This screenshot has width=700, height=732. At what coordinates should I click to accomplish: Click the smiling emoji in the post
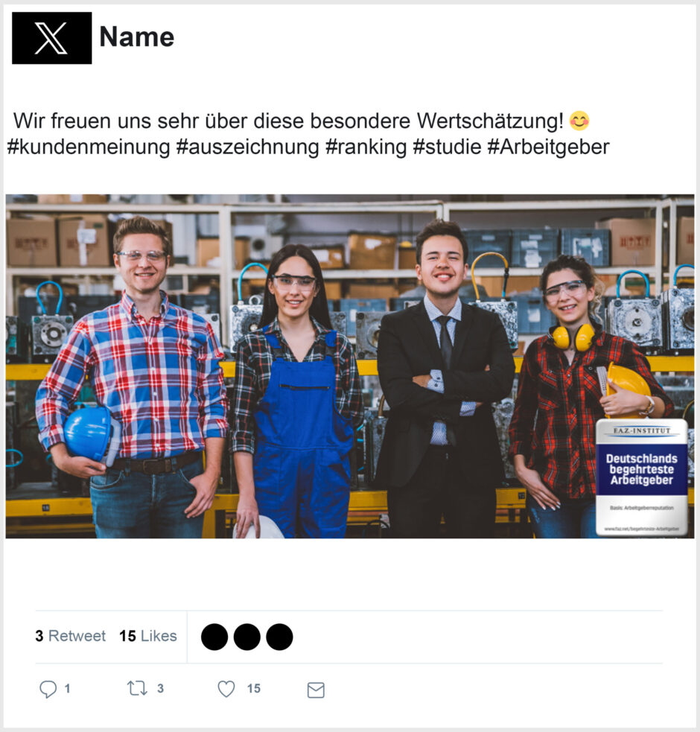coord(579,121)
